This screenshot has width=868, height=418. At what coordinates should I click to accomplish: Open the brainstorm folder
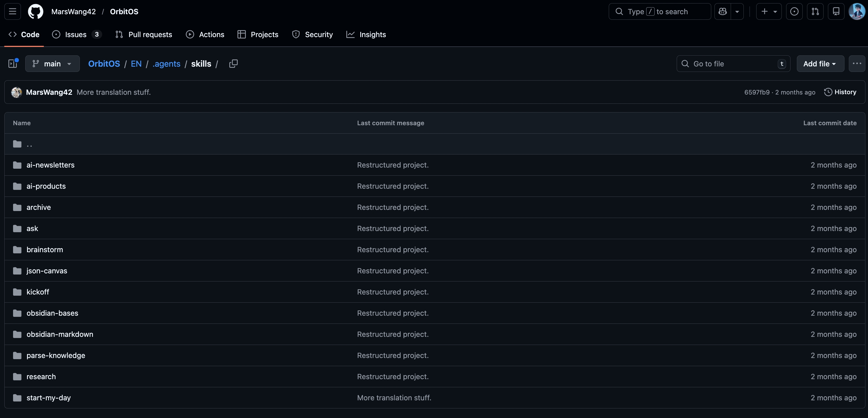(x=44, y=249)
